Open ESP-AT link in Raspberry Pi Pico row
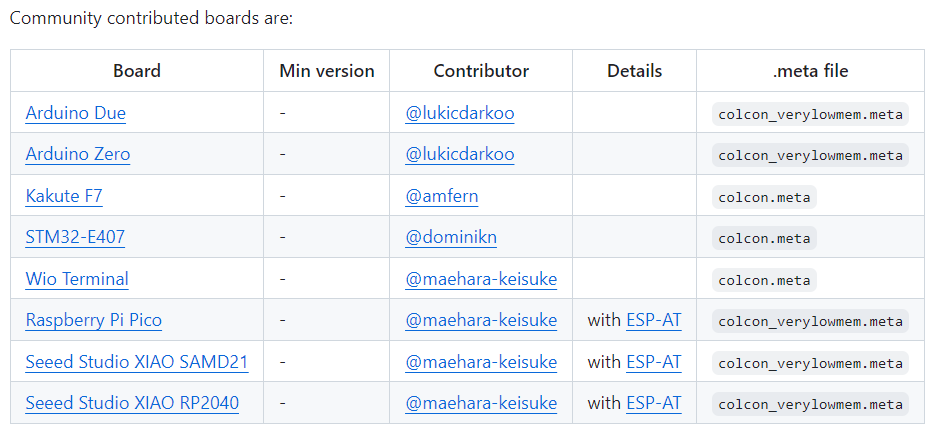 point(654,321)
